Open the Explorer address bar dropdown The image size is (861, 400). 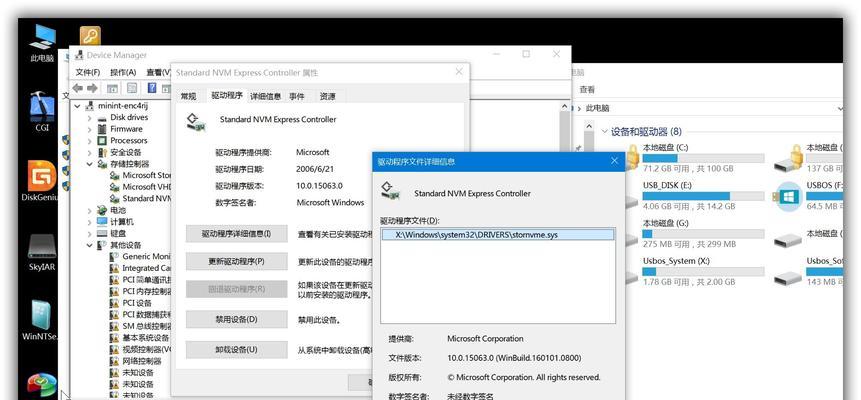click(x=840, y=109)
